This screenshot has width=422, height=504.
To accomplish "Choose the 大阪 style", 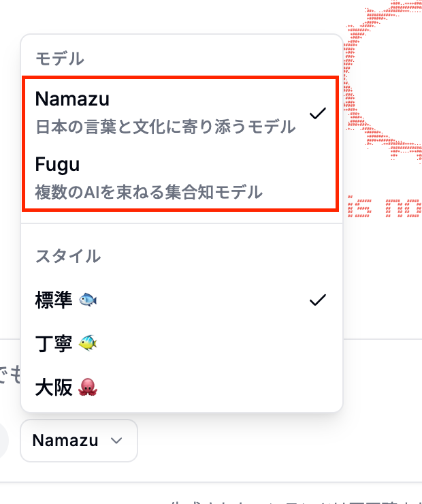I will (182, 388).
